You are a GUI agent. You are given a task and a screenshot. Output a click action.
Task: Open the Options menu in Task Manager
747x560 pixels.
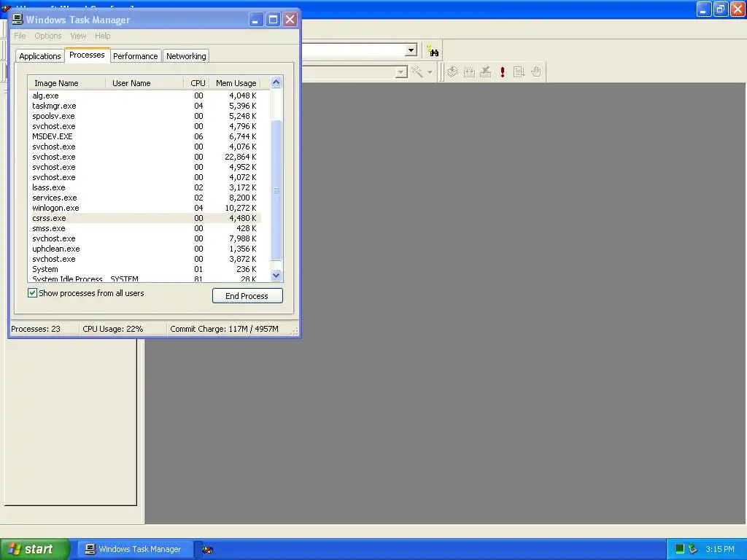47,36
